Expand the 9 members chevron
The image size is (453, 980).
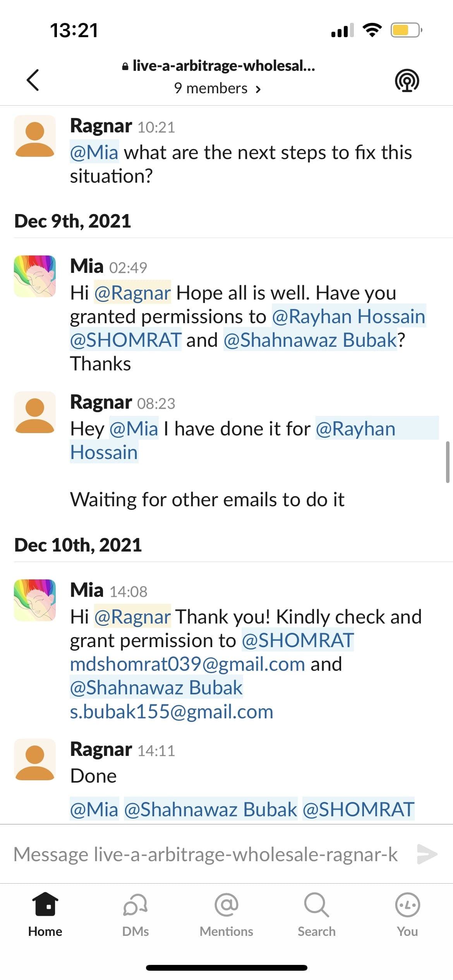[x=258, y=89]
